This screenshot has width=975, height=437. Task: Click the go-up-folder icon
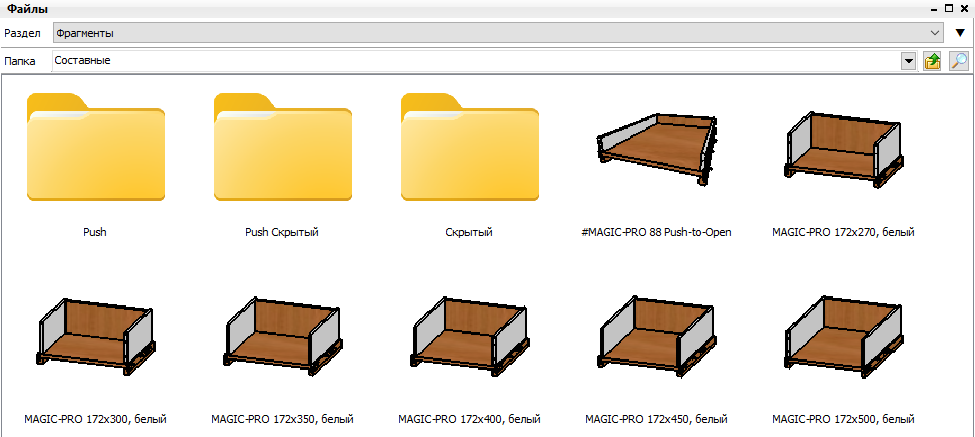[x=931, y=61]
